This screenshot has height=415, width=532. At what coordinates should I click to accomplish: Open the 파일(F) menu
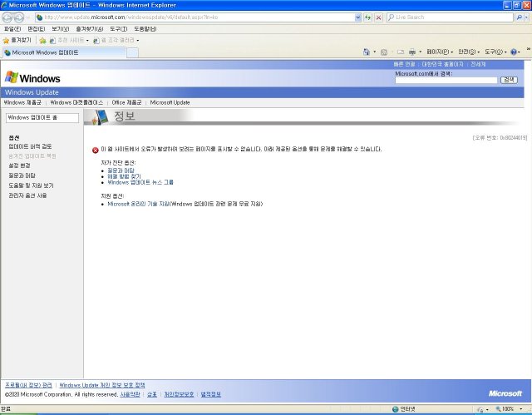point(12,29)
